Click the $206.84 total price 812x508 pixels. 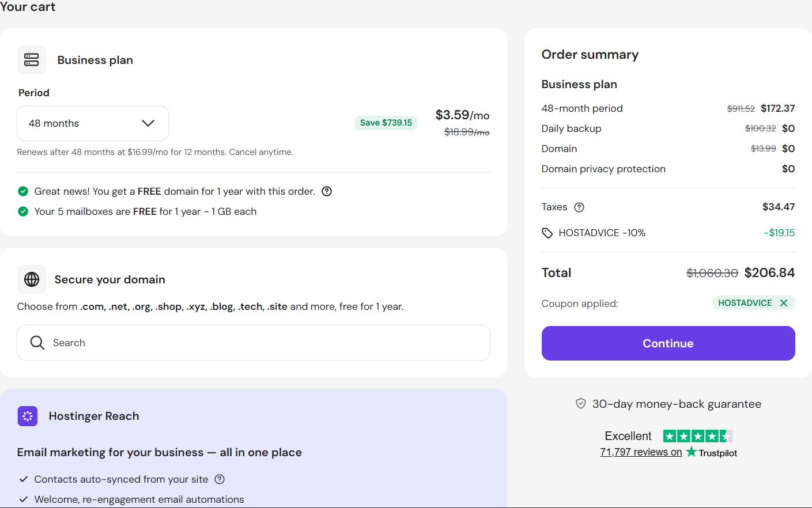pos(770,272)
